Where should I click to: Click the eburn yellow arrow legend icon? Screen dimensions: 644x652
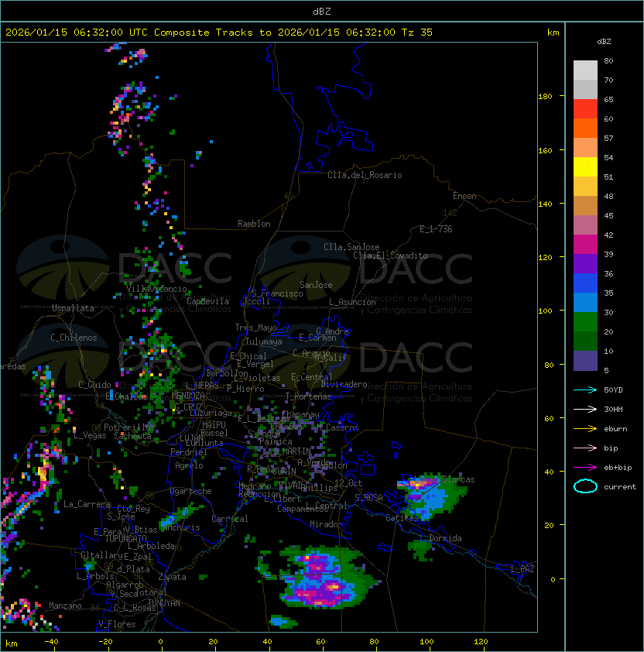click(x=585, y=429)
